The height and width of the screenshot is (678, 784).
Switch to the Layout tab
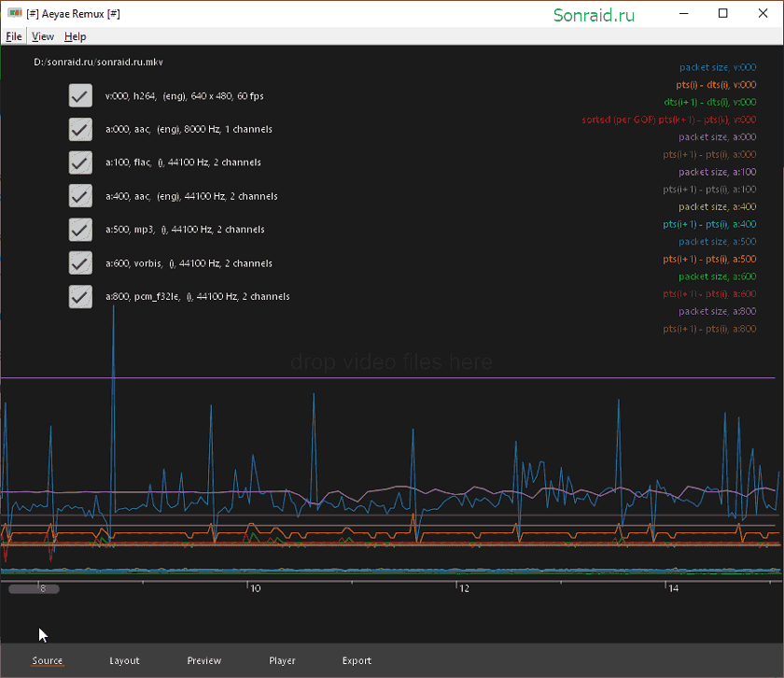(124, 660)
